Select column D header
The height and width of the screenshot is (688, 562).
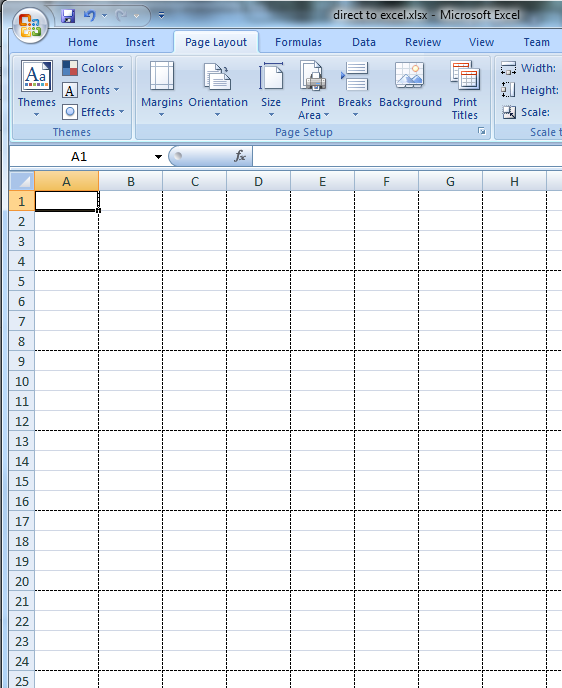[x=258, y=181]
